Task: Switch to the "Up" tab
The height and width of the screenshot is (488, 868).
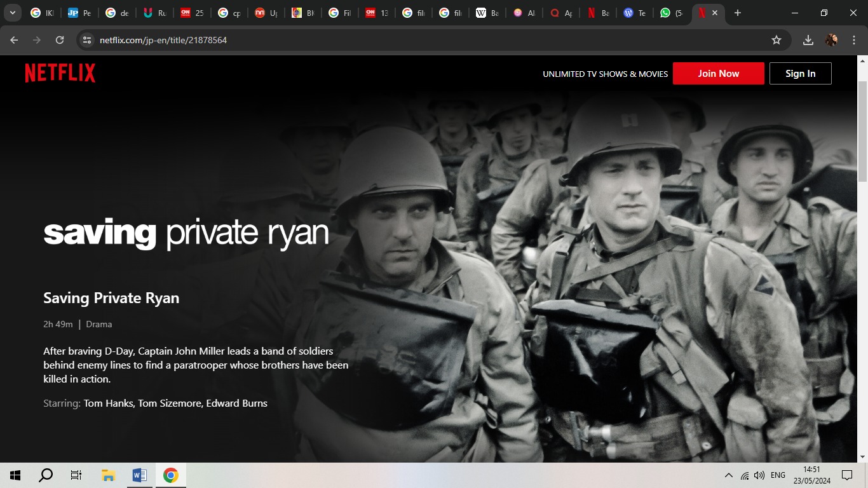Action: tap(266, 13)
